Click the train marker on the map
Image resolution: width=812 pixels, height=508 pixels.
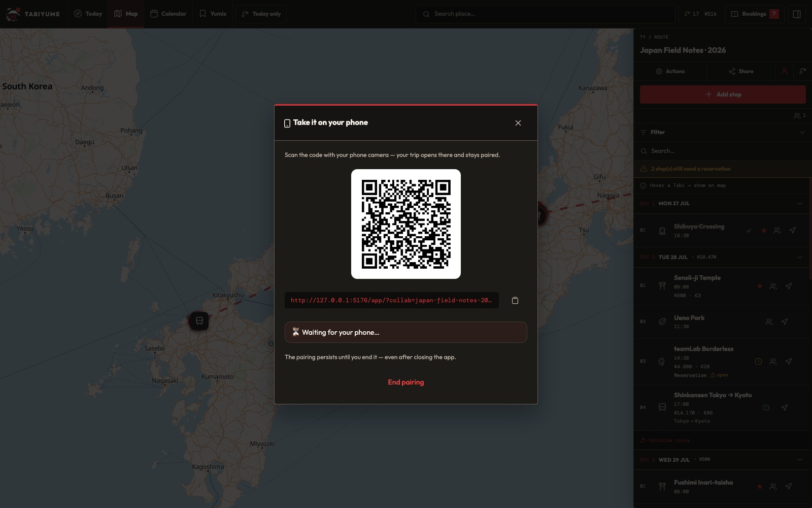[199, 321]
